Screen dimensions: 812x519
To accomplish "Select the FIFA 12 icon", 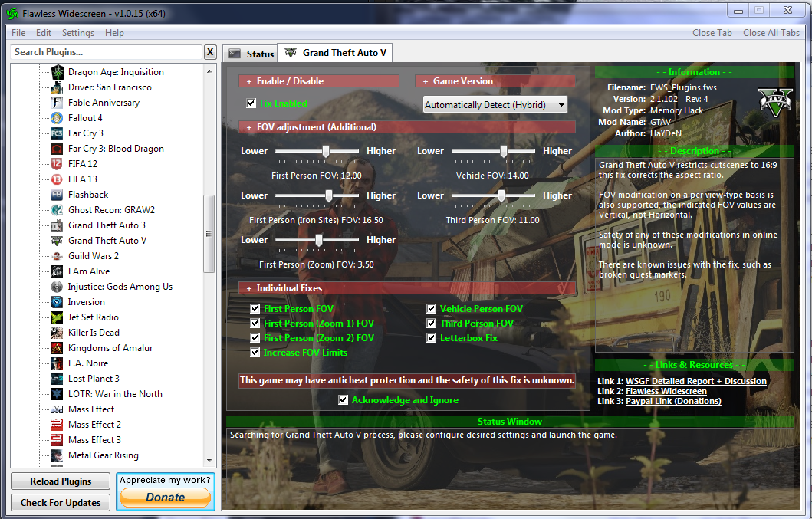I will tap(57, 164).
